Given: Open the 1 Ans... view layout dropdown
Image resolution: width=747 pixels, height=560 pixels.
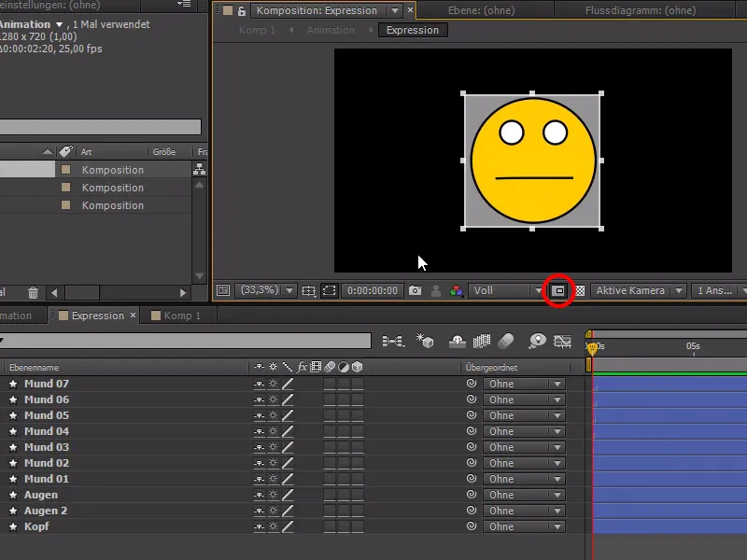Looking at the screenshot, I should 719,290.
